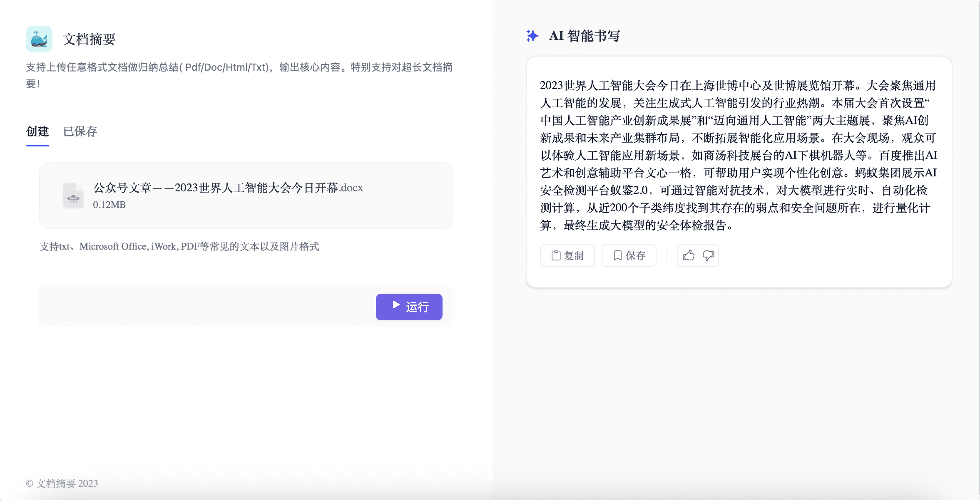Click the supported formats hint text

coord(179,247)
